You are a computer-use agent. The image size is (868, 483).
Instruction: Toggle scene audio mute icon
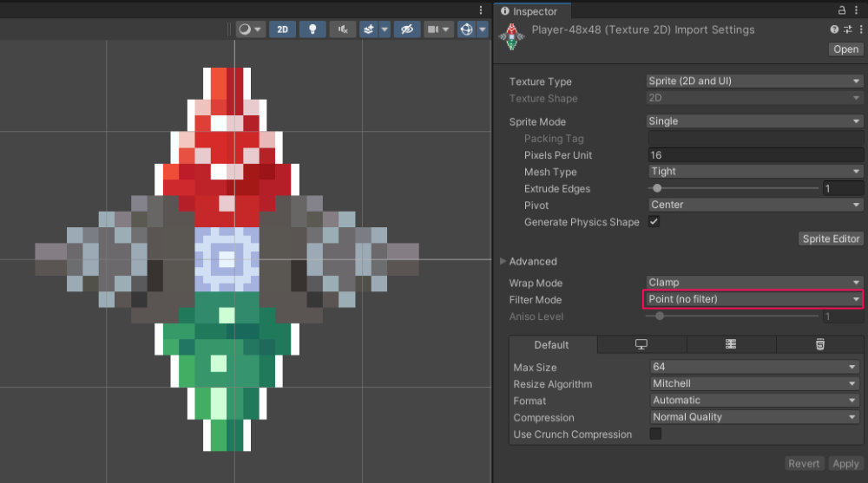point(343,29)
